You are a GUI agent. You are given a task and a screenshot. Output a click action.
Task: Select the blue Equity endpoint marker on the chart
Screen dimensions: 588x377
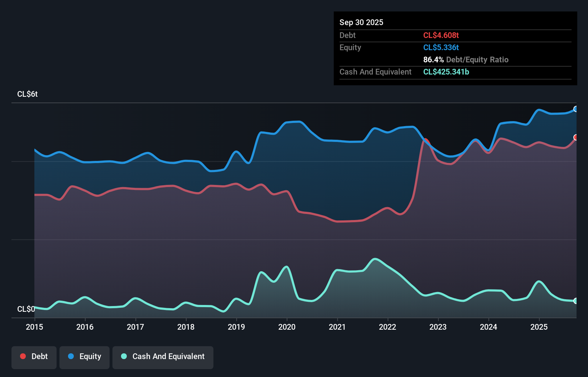(x=576, y=109)
